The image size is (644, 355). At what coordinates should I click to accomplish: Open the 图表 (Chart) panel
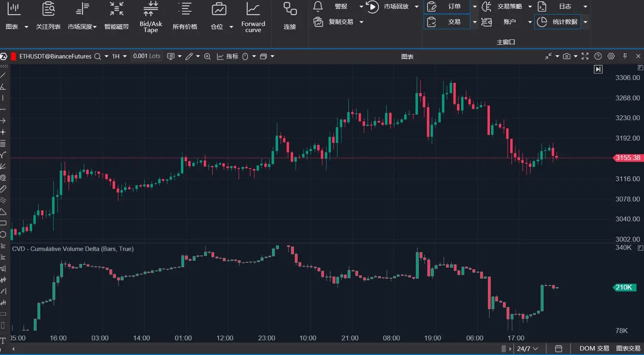coord(12,16)
